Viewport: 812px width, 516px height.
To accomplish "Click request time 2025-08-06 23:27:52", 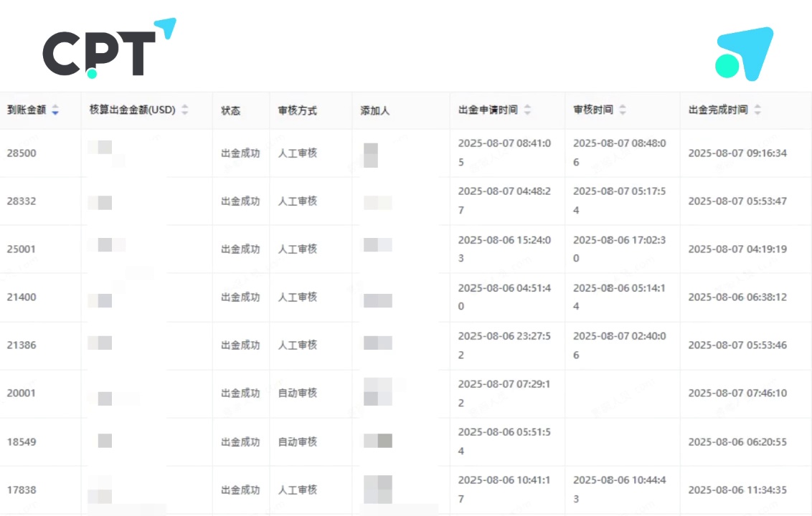I will (x=504, y=345).
